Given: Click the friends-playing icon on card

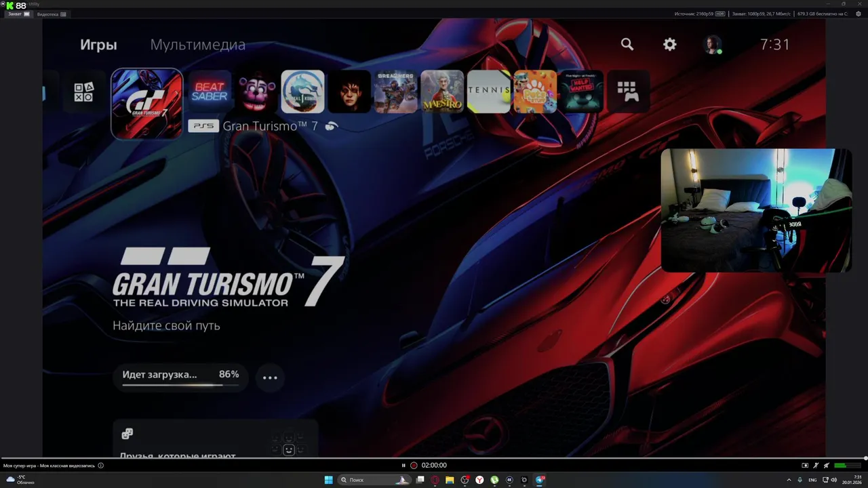Looking at the screenshot, I should [x=127, y=434].
